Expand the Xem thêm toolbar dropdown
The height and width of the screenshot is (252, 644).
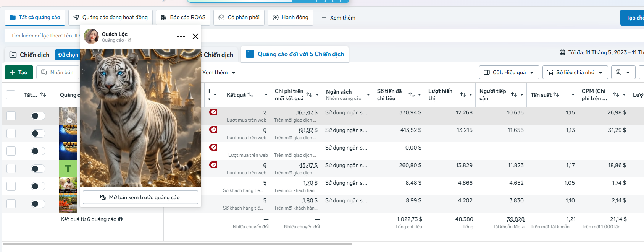pos(219,72)
